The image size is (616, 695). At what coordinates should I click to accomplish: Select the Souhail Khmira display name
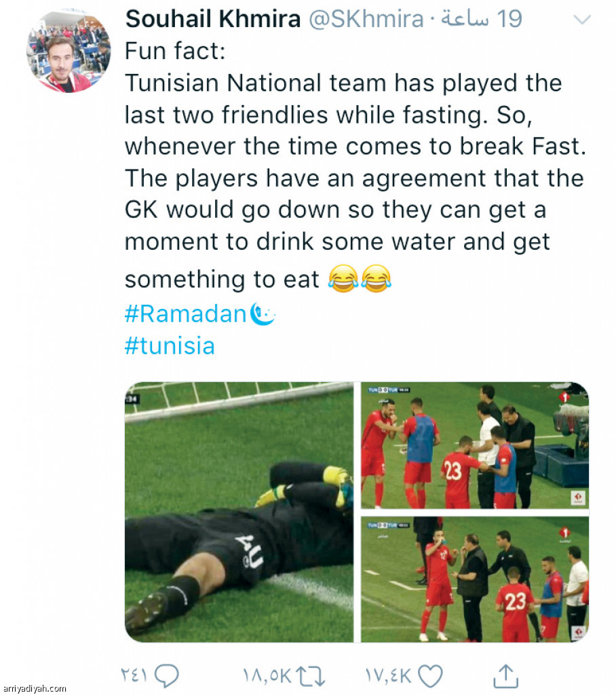tap(213, 19)
